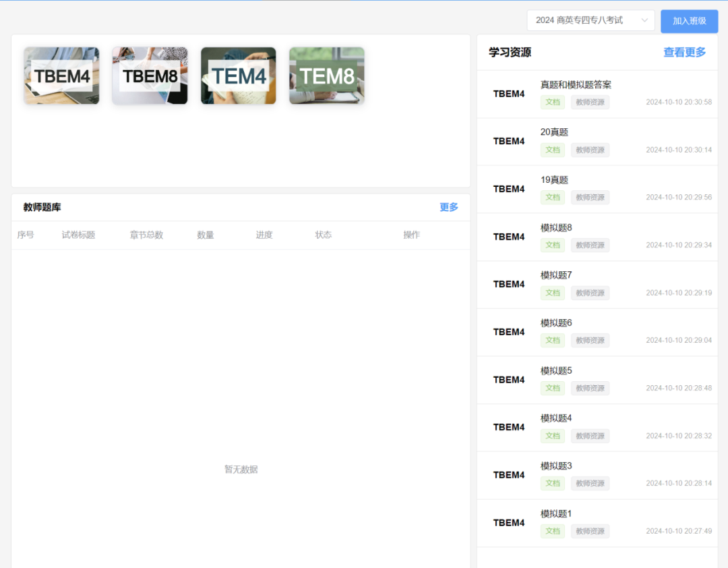This screenshot has height=568, width=728.
Task: Open the 20真题 resource
Action: [554, 132]
